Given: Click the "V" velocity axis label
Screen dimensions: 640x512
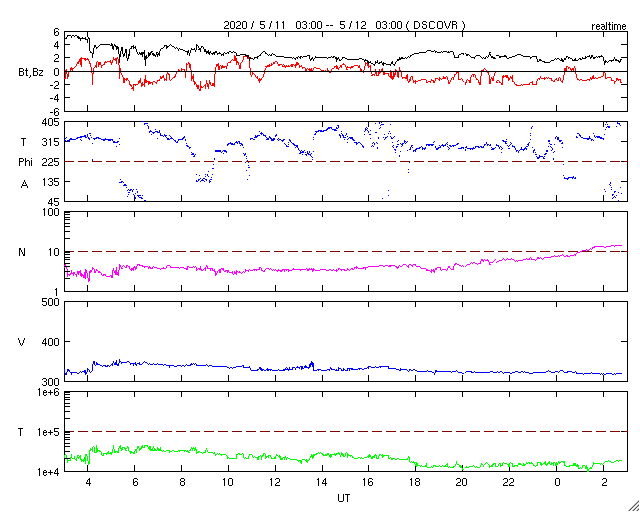Looking at the screenshot, I should click(x=22, y=342).
